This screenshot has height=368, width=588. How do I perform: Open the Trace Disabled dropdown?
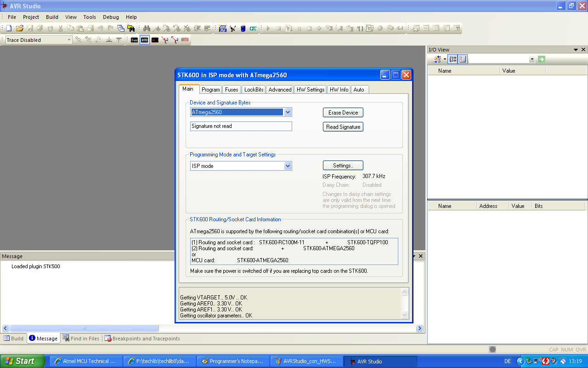pyautogui.click(x=69, y=40)
